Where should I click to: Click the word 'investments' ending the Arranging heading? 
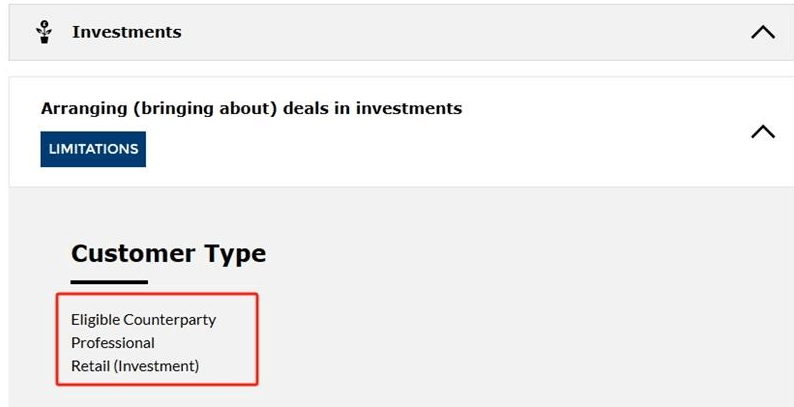pyautogui.click(x=409, y=108)
